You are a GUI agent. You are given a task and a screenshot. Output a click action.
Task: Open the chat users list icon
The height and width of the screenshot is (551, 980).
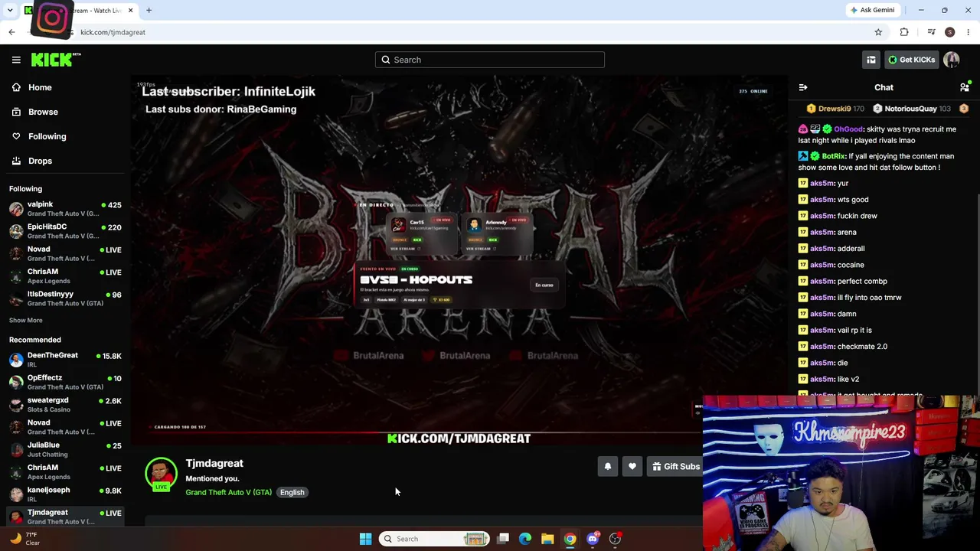click(965, 87)
